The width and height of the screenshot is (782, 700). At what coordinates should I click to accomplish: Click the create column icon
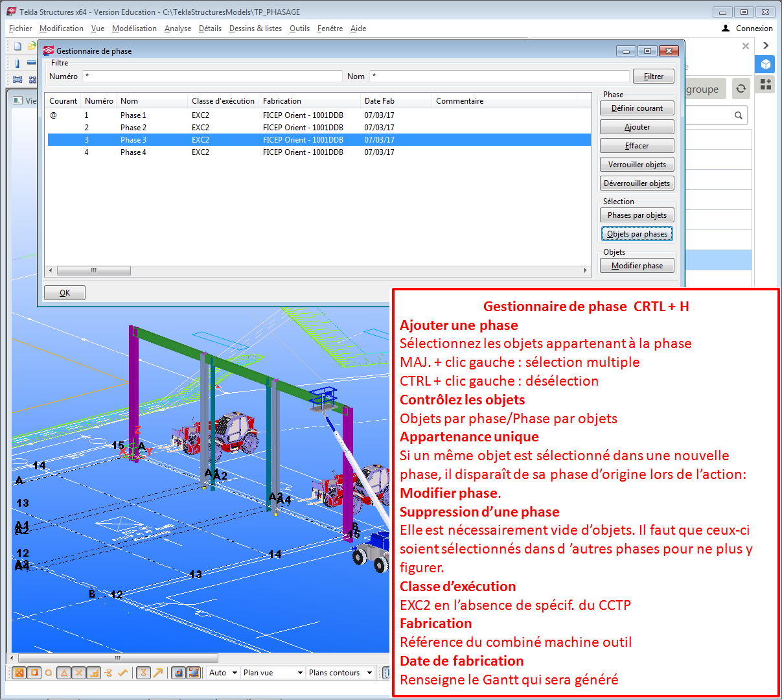17,64
